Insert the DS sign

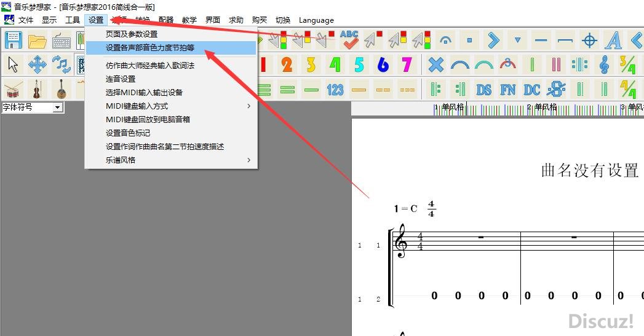click(x=484, y=89)
